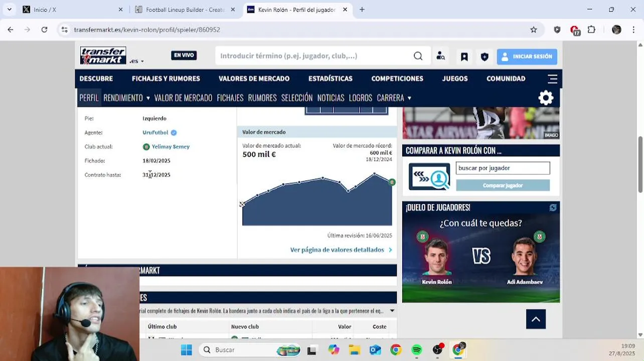
Task: Open the .es country dropdown
Action: 136,61
